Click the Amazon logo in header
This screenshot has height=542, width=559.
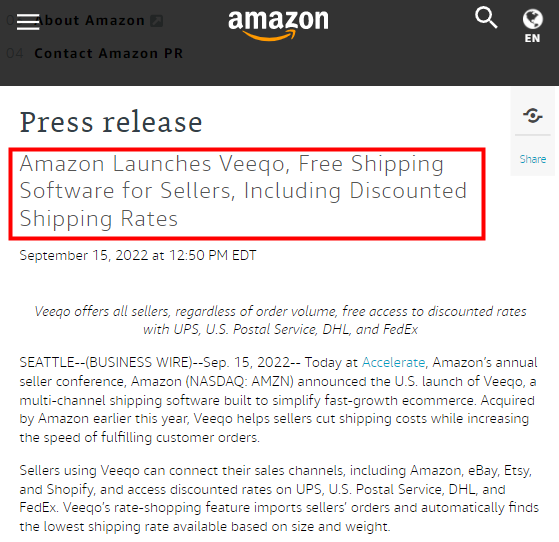click(278, 25)
